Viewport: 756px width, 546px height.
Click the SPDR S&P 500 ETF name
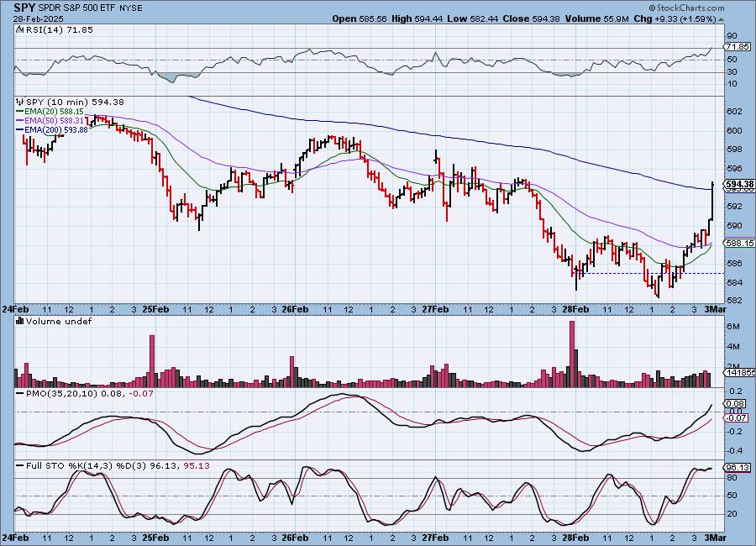76,8
